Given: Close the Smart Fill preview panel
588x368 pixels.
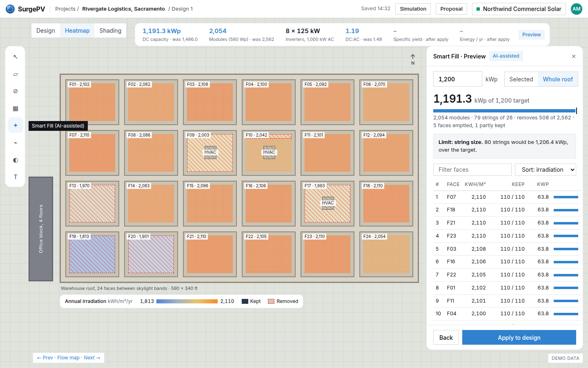Looking at the screenshot, I should 574,56.
